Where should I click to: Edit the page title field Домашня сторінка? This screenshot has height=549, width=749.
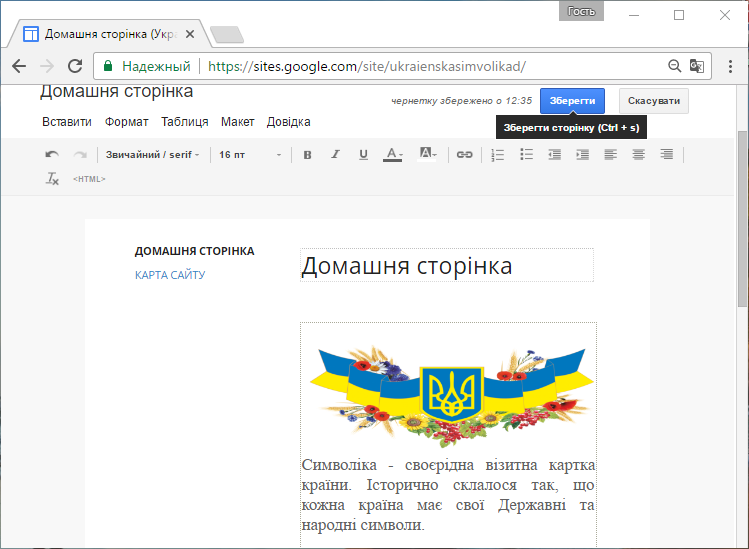tap(447, 265)
